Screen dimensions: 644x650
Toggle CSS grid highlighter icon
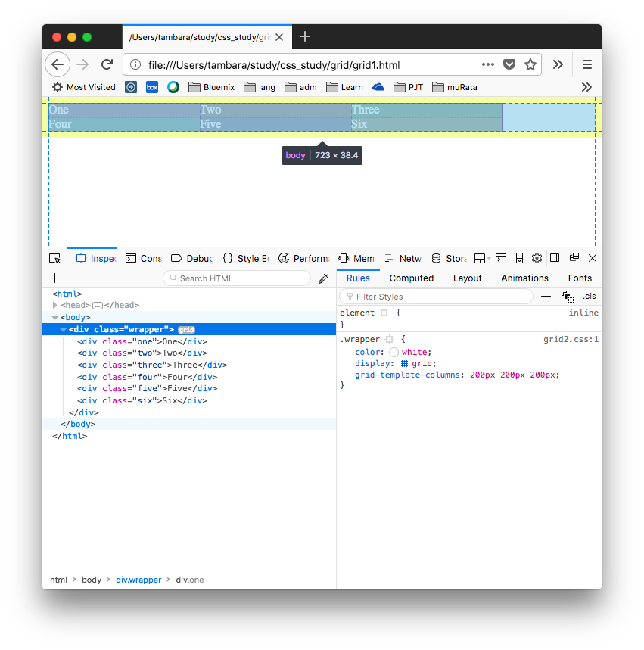coord(404,363)
